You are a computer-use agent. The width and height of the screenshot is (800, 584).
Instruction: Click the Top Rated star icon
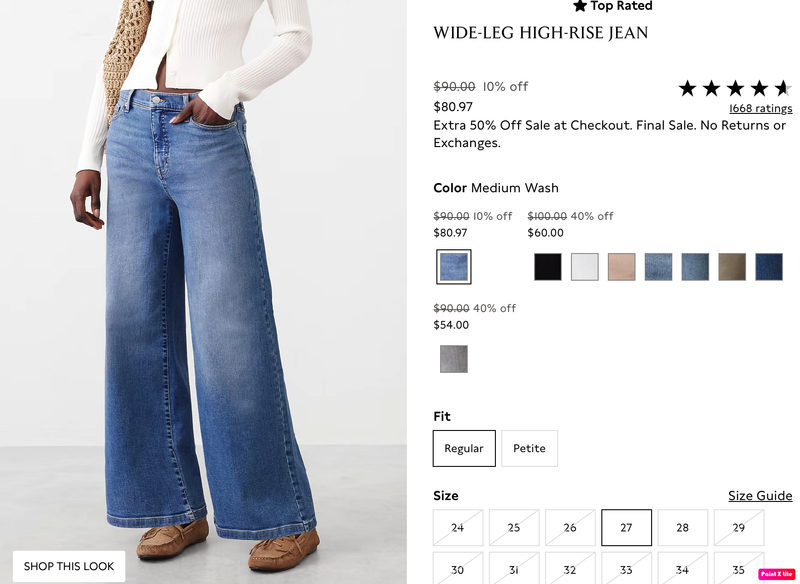point(580,6)
